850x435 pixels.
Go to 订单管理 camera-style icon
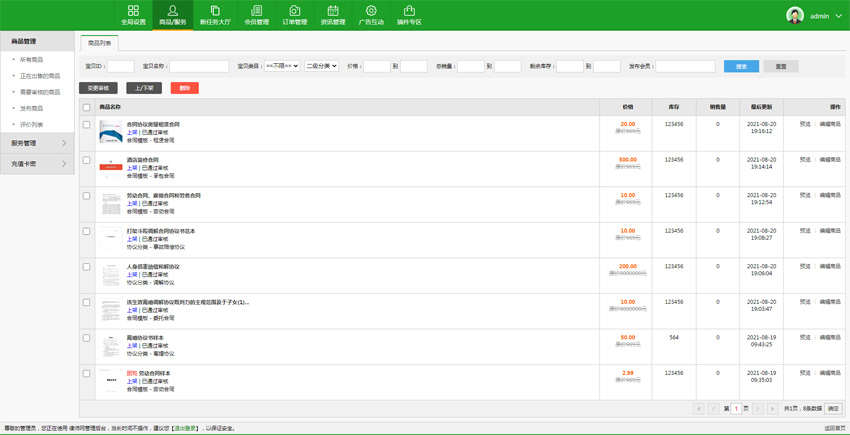295,11
